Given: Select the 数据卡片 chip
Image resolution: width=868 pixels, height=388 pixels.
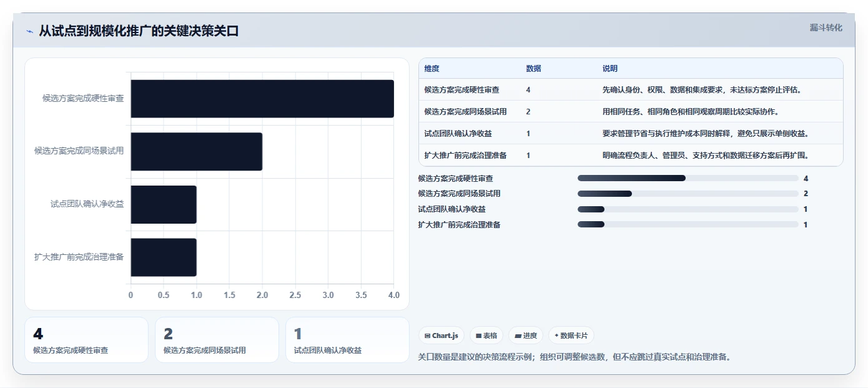Looking at the screenshot, I should (x=571, y=336).
